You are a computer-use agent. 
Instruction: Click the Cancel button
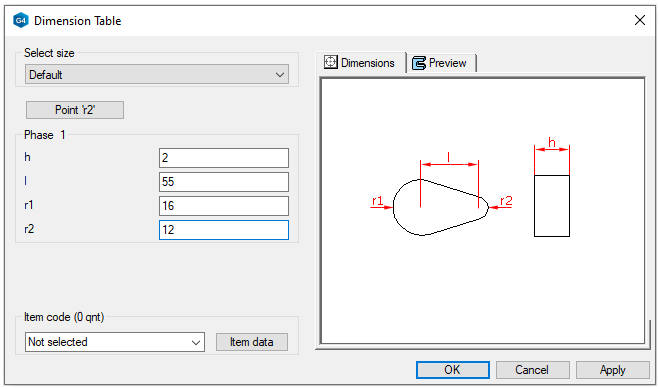click(532, 370)
